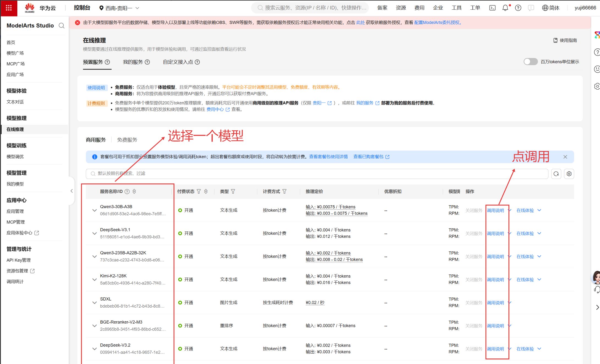The image size is (600, 364).
Task: Click the filter icon beside 付费状态
Action: [199, 191]
